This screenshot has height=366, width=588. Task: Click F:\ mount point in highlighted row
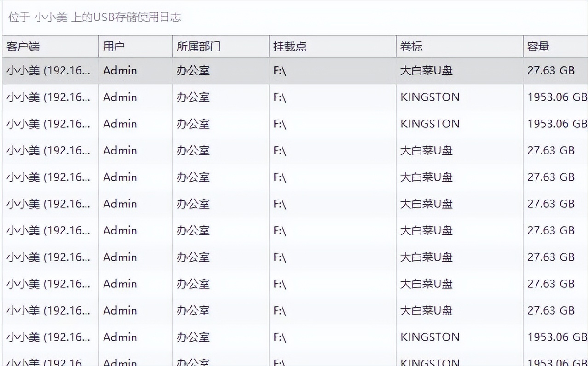[x=280, y=71]
